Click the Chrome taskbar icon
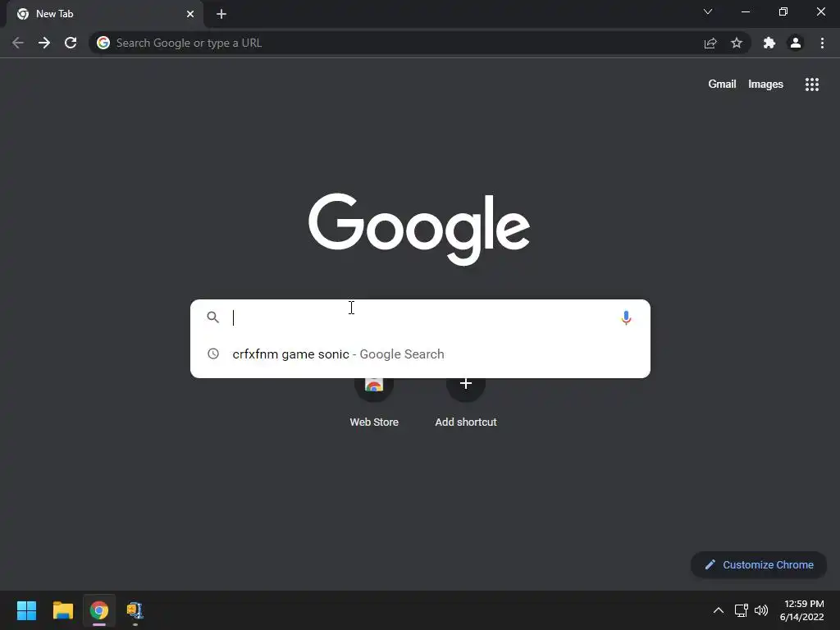Viewport: 840px width, 630px height. click(x=99, y=610)
